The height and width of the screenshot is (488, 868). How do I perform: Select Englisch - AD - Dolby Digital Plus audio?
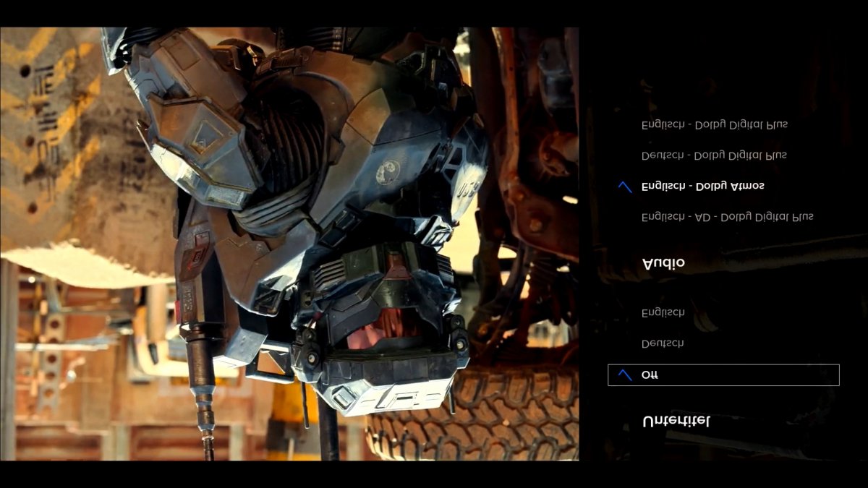(x=727, y=217)
